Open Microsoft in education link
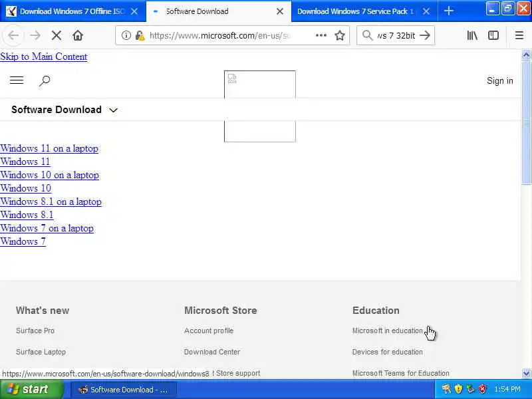532x399 pixels. [x=388, y=331]
